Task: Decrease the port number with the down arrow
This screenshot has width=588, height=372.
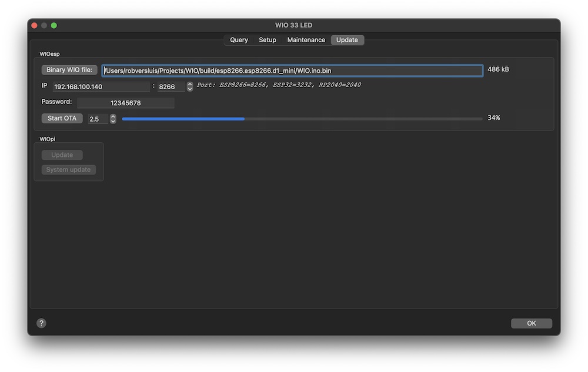Action: pos(190,89)
